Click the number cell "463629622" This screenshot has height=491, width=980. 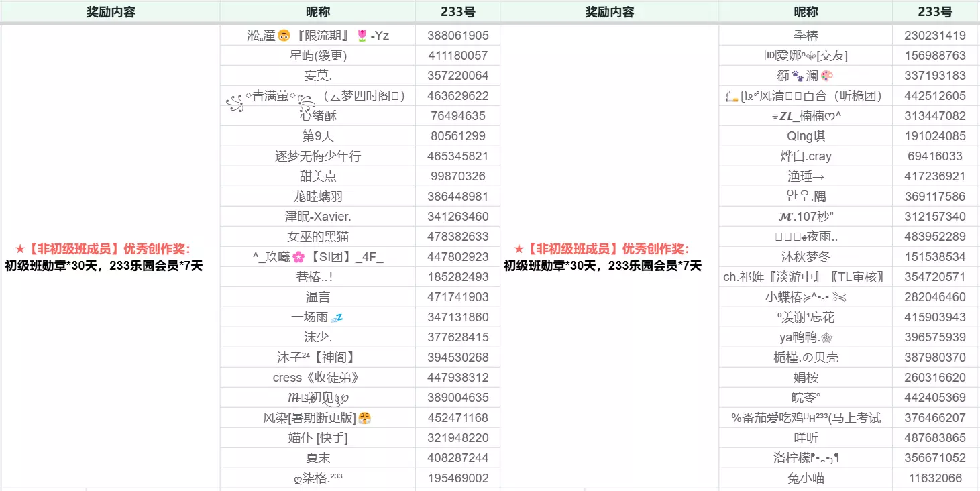[458, 96]
